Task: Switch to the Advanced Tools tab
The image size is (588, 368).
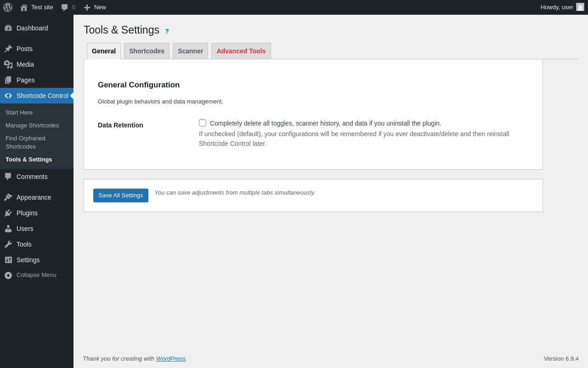Action: [x=241, y=51]
